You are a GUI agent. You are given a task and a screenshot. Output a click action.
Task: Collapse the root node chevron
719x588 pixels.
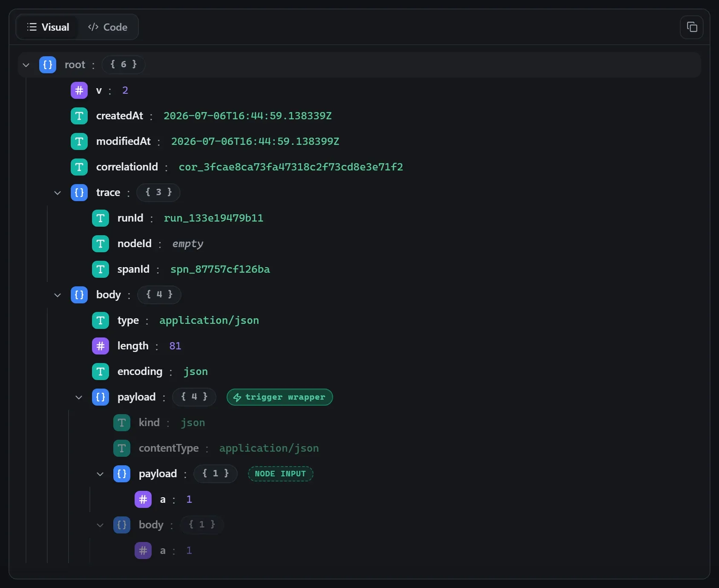click(x=26, y=65)
